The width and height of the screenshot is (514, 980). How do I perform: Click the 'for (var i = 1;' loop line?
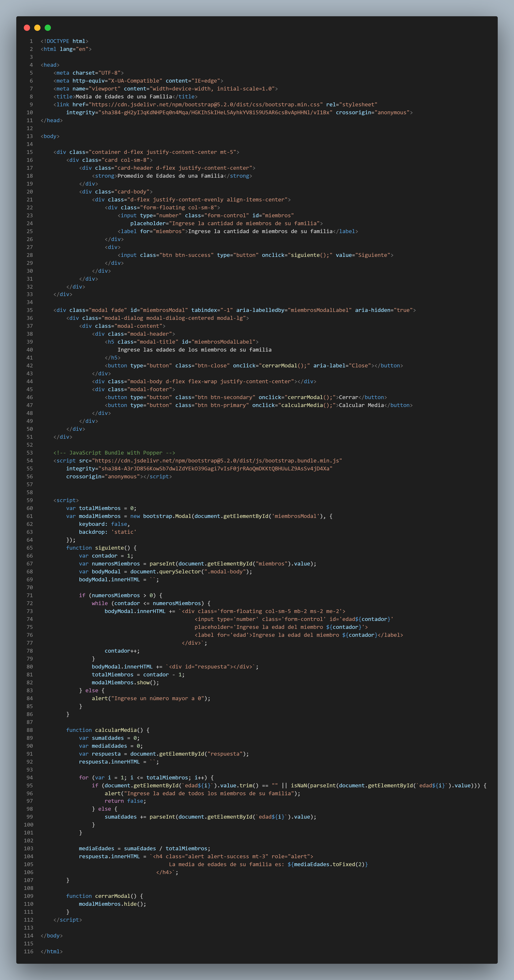click(x=146, y=778)
